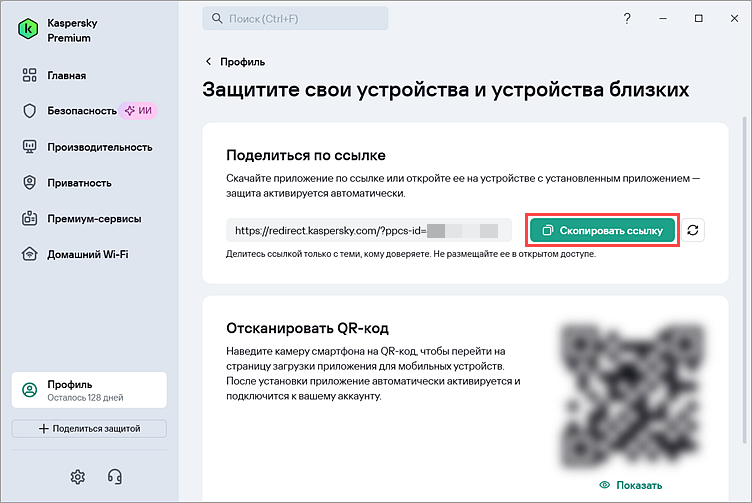
Task: Click the warning text about sharing the link
Action: (x=411, y=254)
